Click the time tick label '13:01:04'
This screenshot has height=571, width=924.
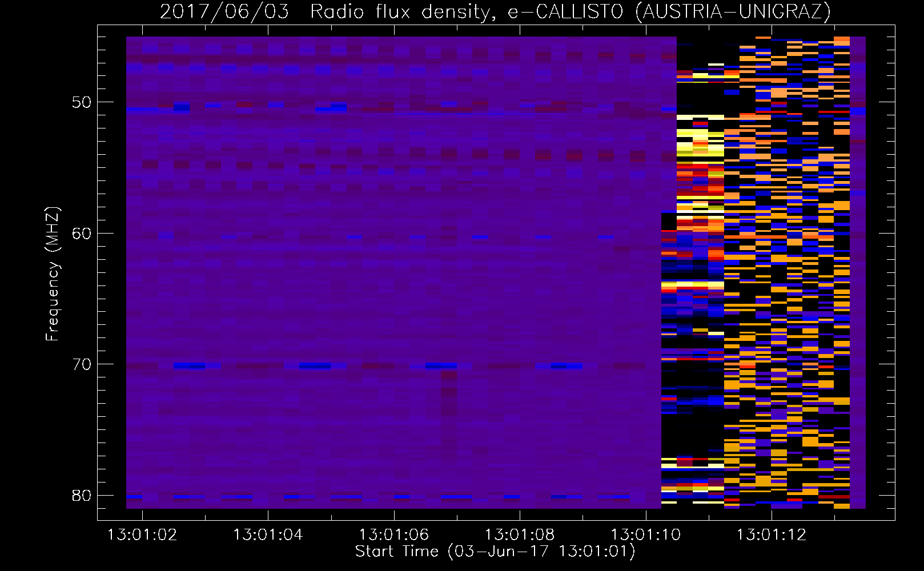(x=268, y=535)
